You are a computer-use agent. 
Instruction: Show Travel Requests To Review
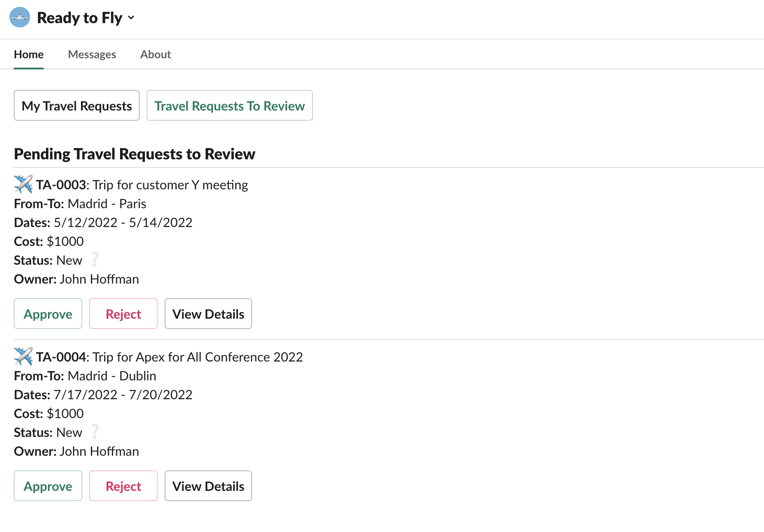pyautogui.click(x=229, y=105)
